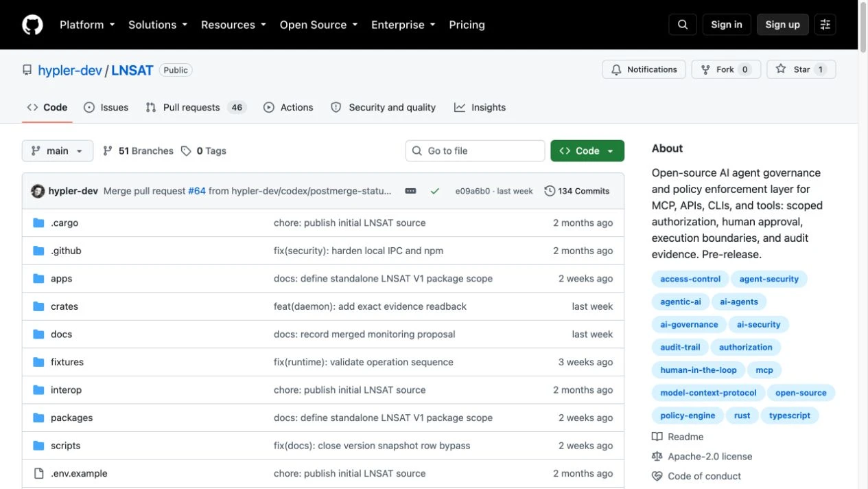
Task: Star the LNSAT repository
Action: coord(801,69)
